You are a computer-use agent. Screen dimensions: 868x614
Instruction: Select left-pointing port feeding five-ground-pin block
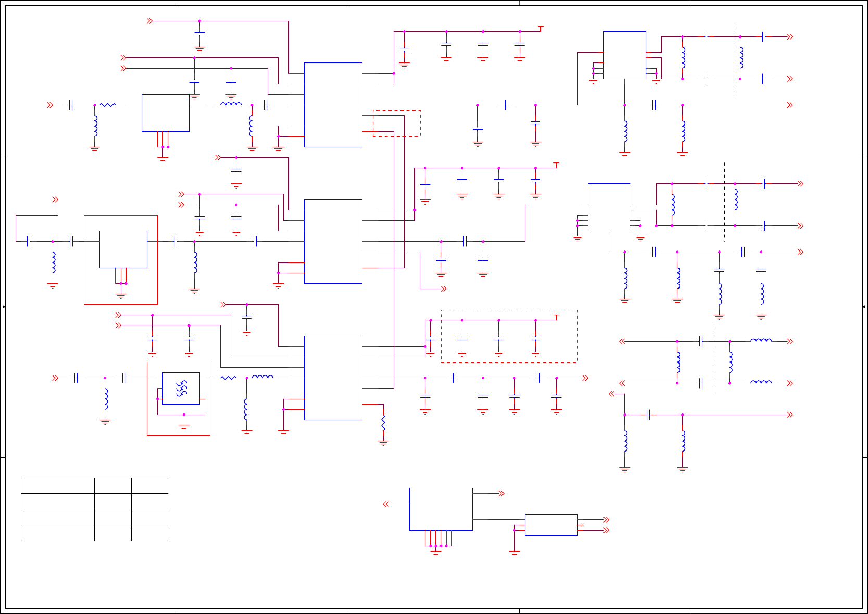(x=386, y=504)
